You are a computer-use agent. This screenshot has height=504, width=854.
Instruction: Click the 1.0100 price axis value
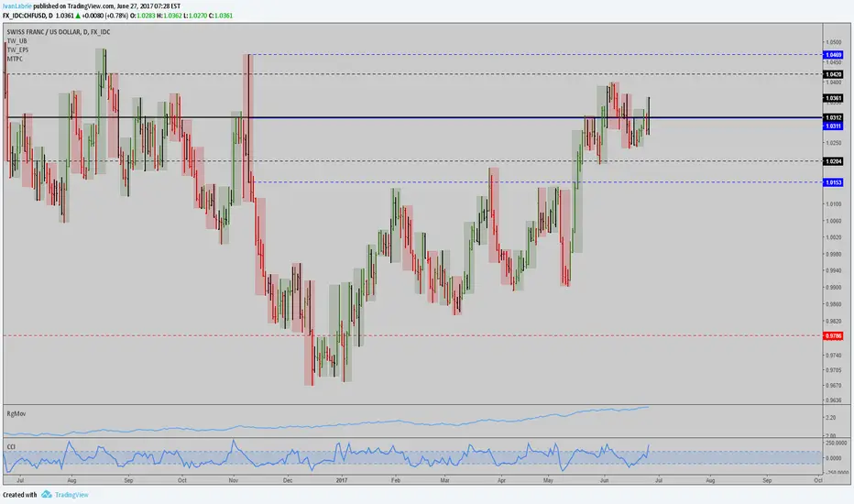pyautogui.click(x=834, y=203)
